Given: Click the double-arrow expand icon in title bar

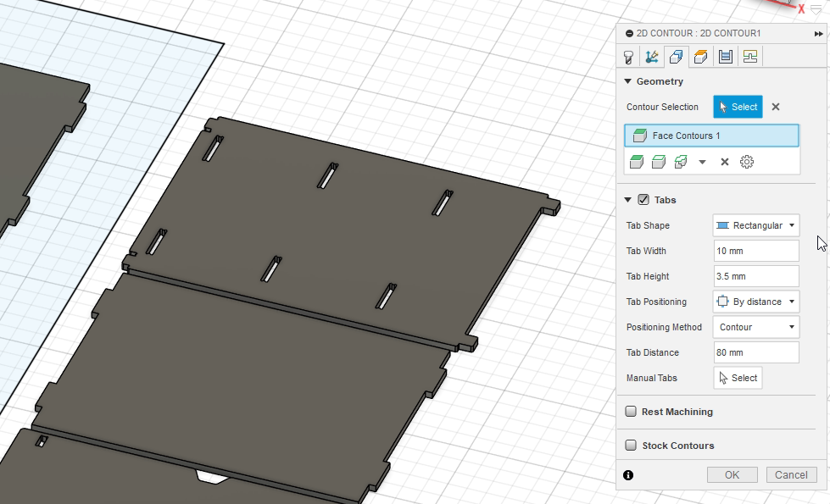Looking at the screenshot, I should point(818,33).
